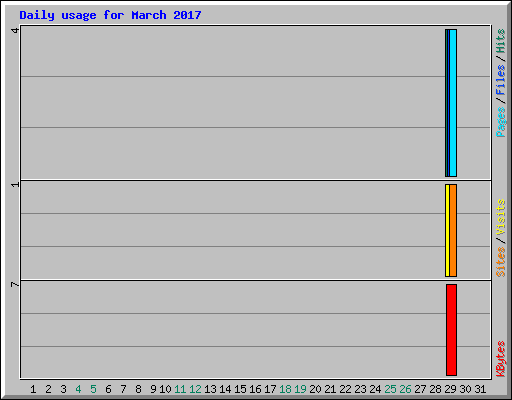This screenshot has height=400, width=512.
Task: Click day 27 on the x-axis
Action: tap(420, 389)
